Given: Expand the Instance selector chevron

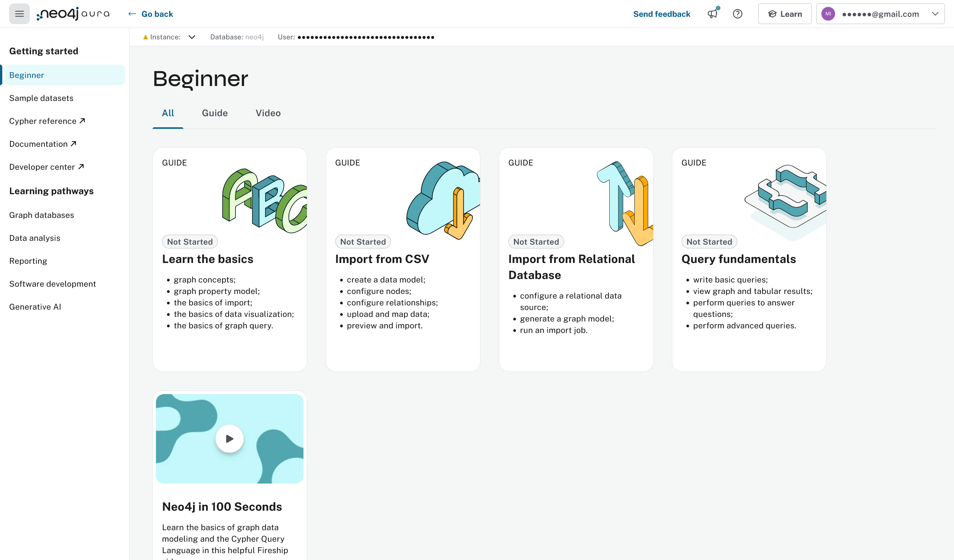Looking at the screenshot, I should point(192,37).
